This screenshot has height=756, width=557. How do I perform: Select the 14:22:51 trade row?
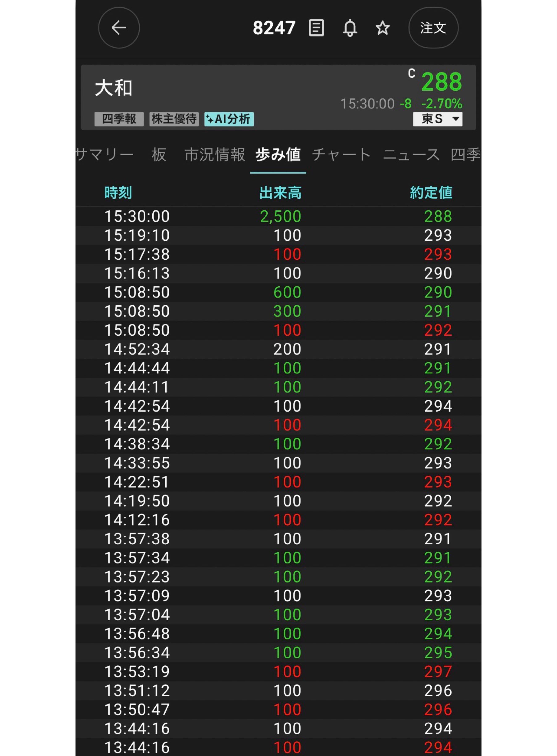[x=278, y=482]
